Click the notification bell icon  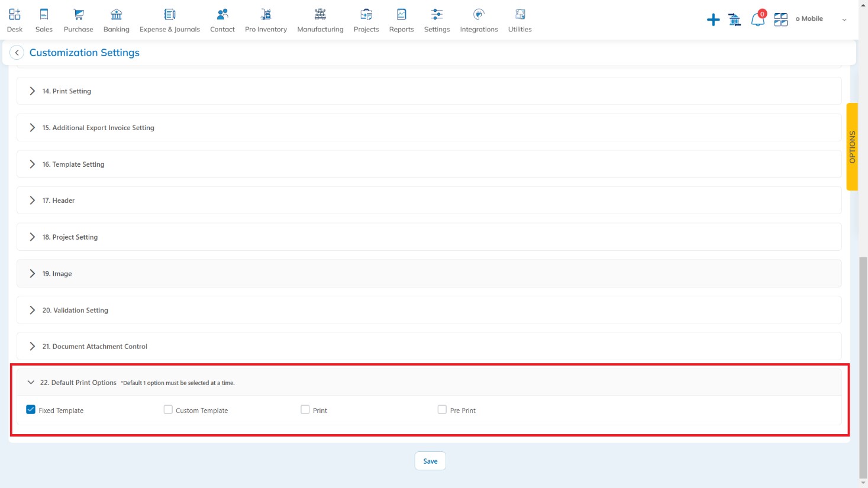pos(757,20)
